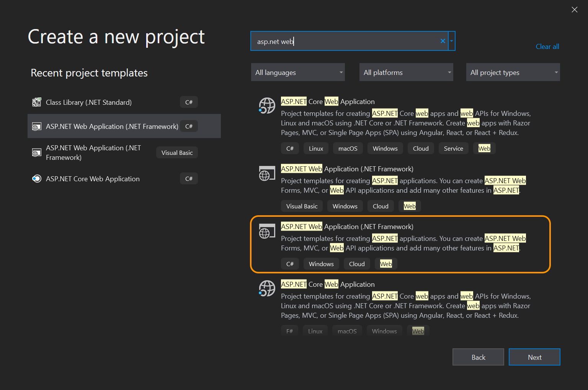The width and height of the screenshot is (588, 390).
Task: Click the C# badge next to Class Library
Action: click(x=189, y=102)
